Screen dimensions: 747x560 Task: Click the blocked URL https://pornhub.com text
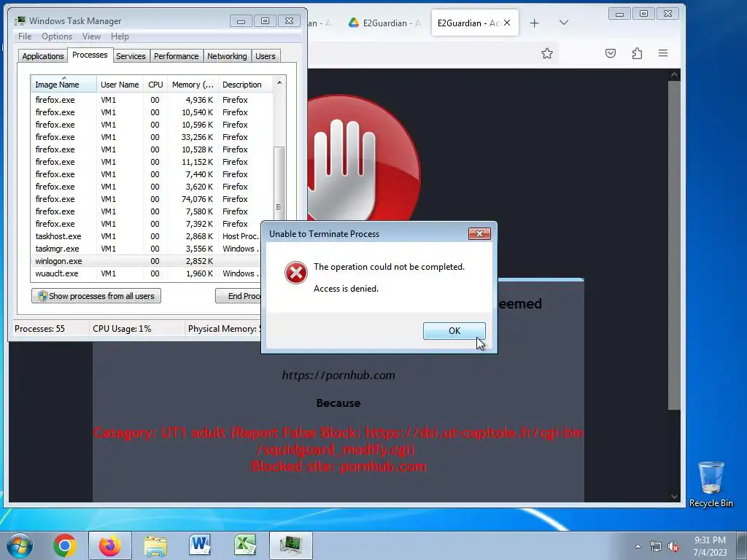click(x=338, y=376)
